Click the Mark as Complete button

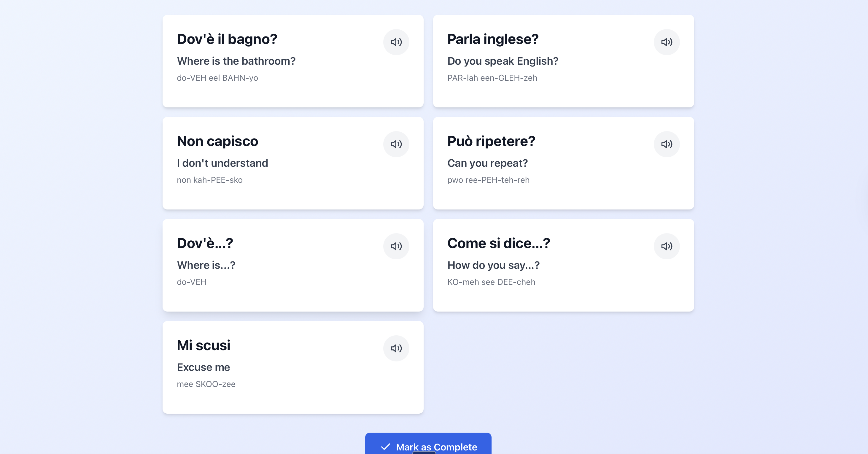(x=428, y=444)
